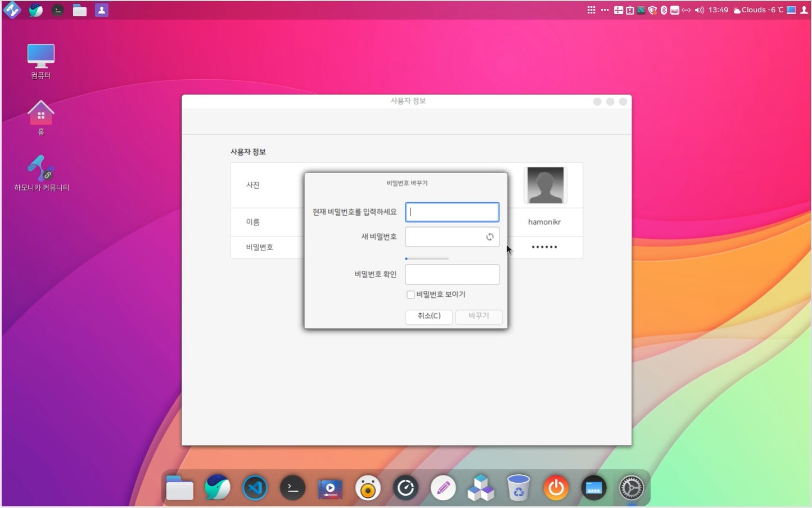812x508 pixels.
Task: Open the Hamonikr start menu in top panel
Action: coord(12,10)
